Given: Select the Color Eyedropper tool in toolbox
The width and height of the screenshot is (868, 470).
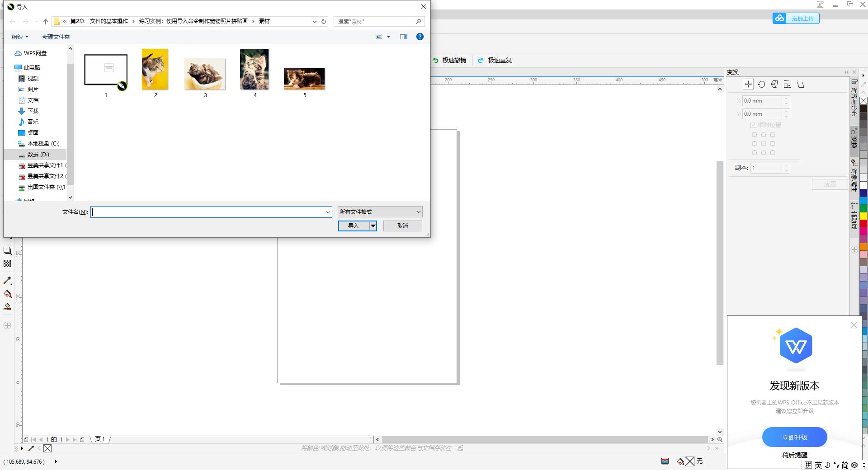Looking at the screenshot, I should pyautogui.click(x=7, y=281).
